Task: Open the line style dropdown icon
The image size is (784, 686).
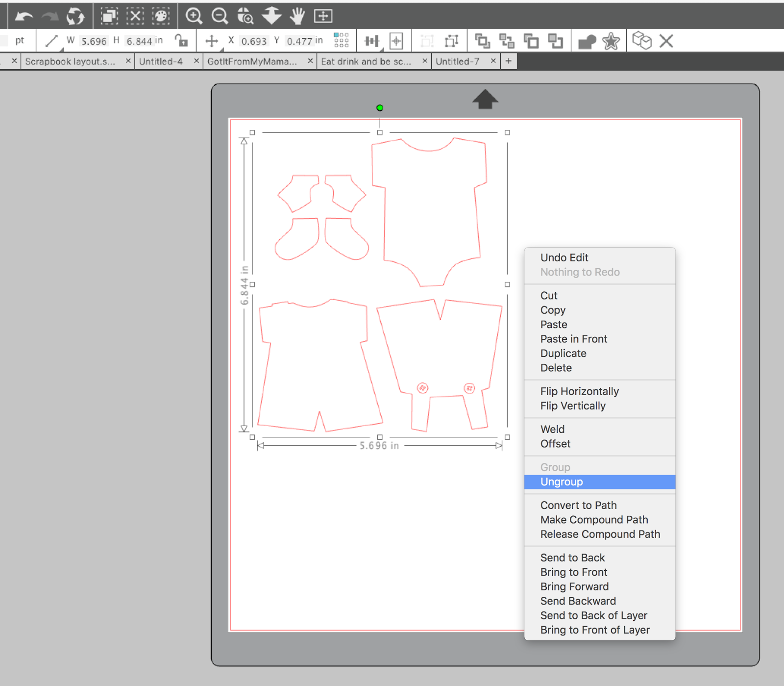Action: (52, 41)
